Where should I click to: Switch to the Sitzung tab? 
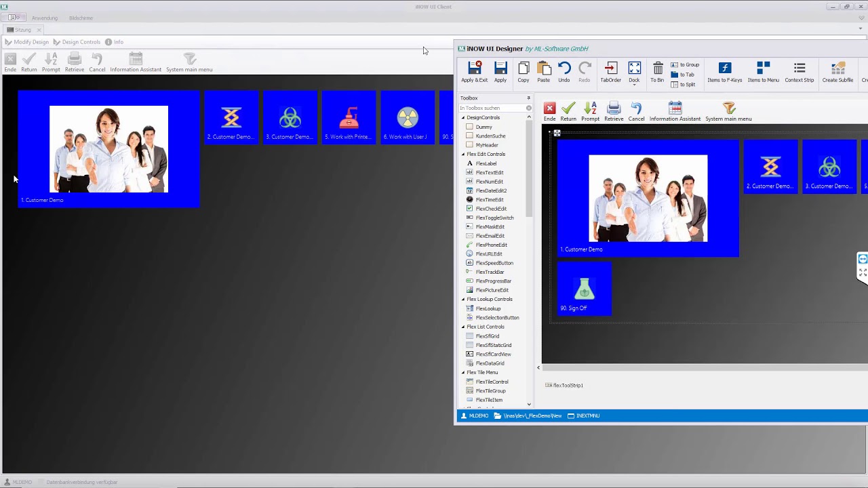[x=23, y=30]
